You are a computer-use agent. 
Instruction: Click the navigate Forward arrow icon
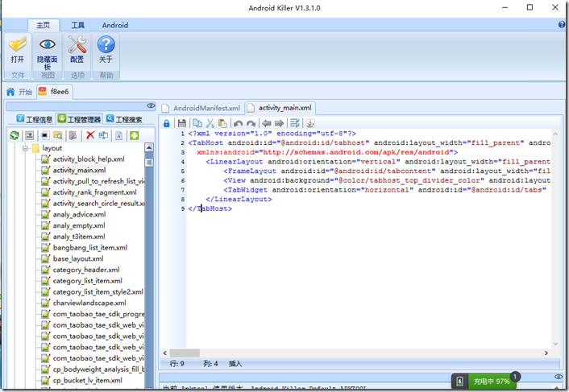coord(279,123)
